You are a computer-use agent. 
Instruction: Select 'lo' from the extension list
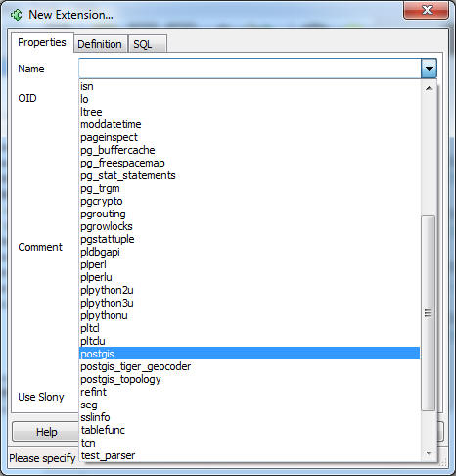[x=250, y=99]
